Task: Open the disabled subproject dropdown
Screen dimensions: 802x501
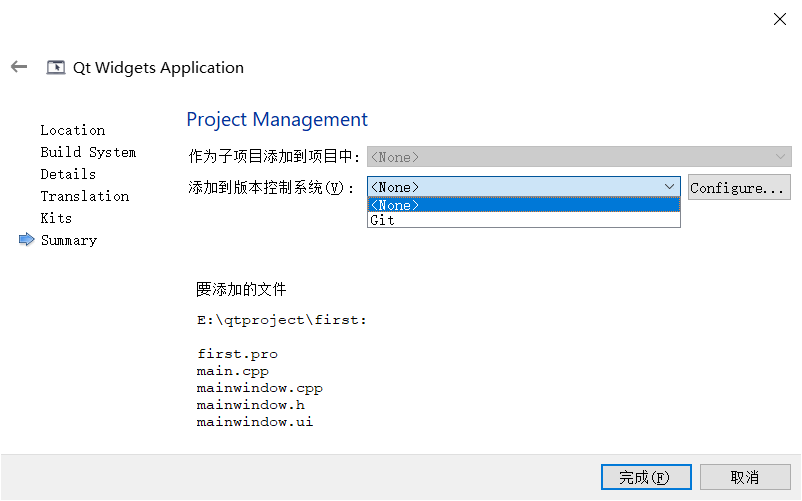Action: click(579, 157)
